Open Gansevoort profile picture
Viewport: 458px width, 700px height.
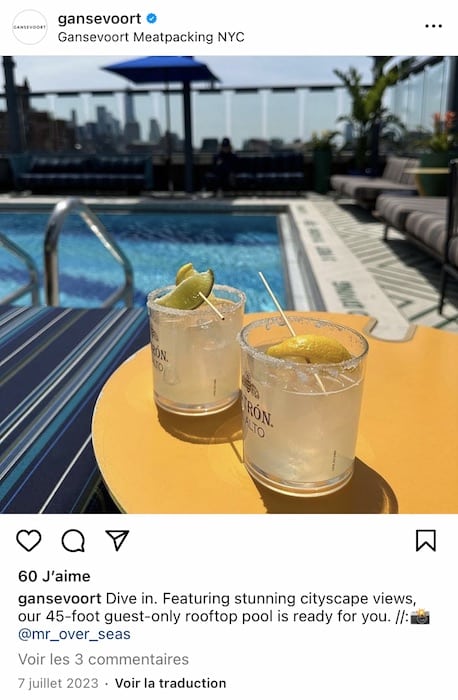pyautogui.click(x=29, y=27)
